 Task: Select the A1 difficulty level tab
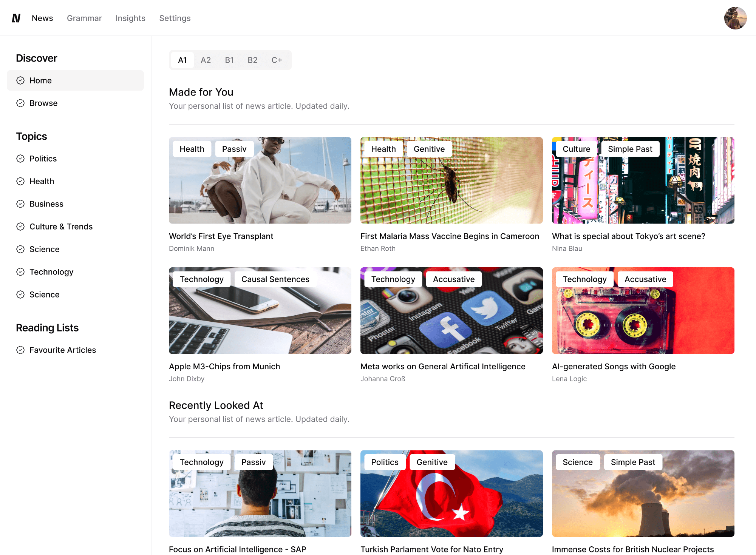tap(182, 59)
